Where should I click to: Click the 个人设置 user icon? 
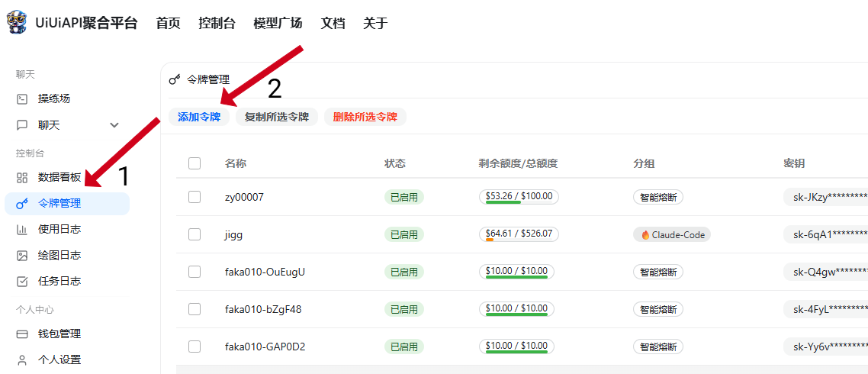[x=22, y=359]
